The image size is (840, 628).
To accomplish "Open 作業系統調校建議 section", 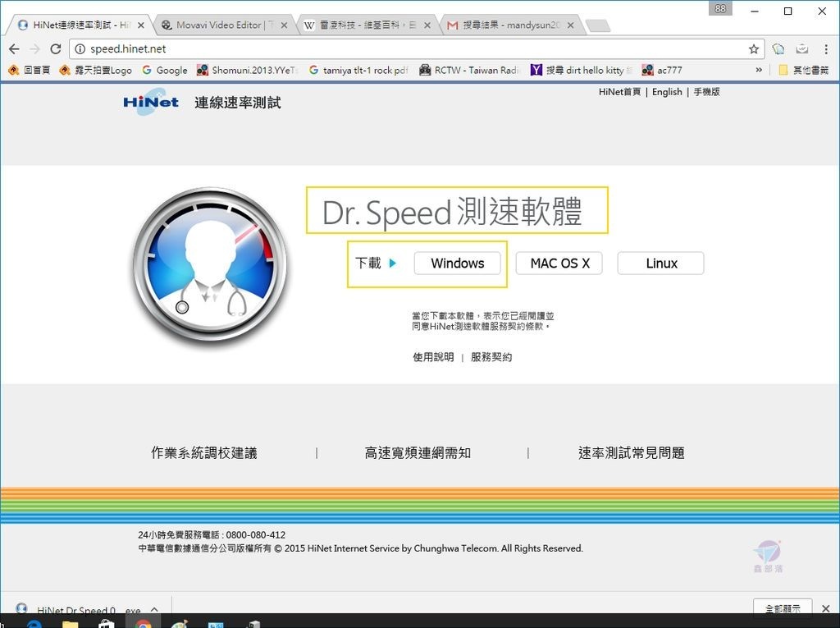I will coord(204,453).
